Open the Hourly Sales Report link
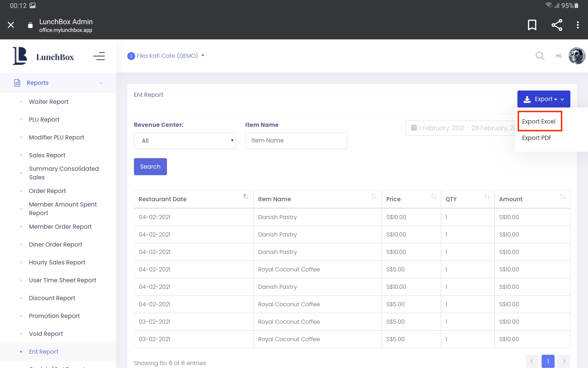Viewport: 588px width, 368px height. point(57,262)
